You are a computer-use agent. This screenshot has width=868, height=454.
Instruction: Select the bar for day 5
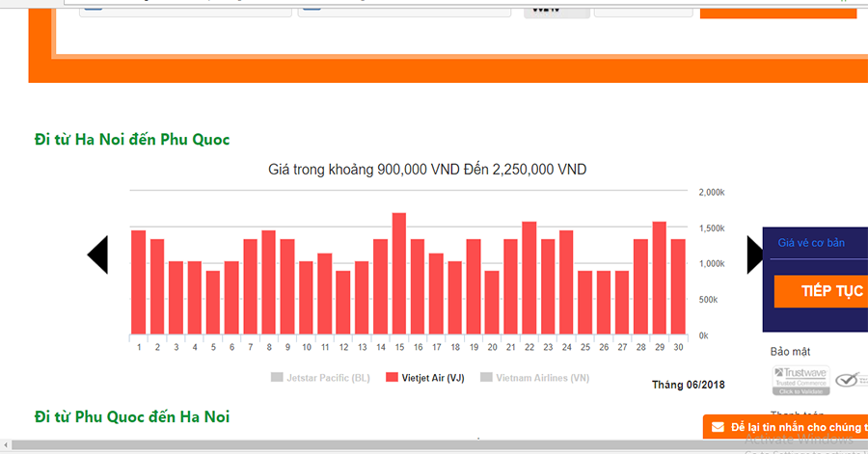[x=213, y=303]
